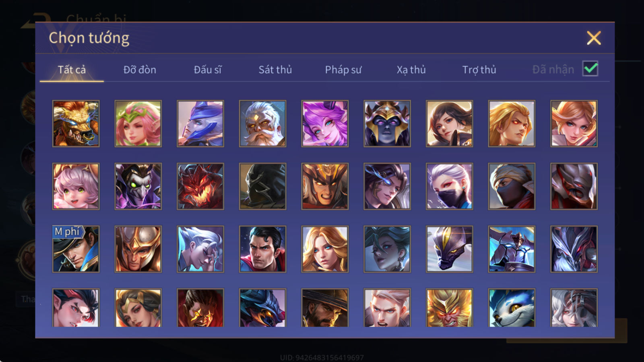Close the 'Chọn tướng' dialog
The image size is (644, 362).
point(594,38)
